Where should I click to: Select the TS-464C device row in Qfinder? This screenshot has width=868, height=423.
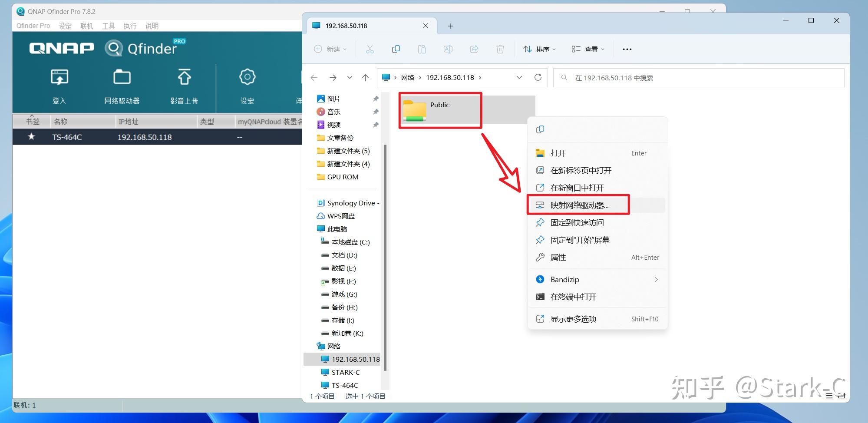tap(157, 137)
